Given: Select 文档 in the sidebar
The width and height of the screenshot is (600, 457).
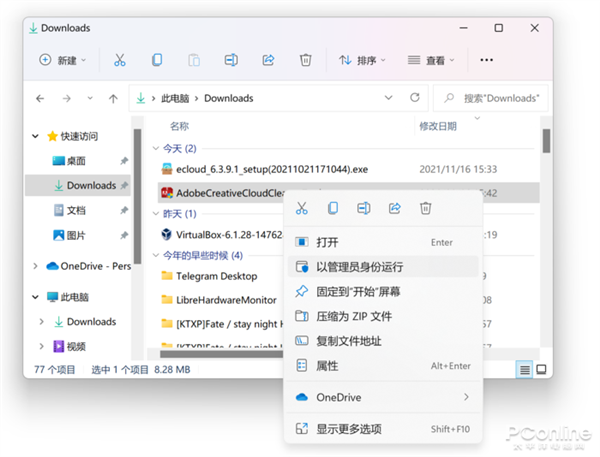Looking at the screenshot, I should click(76, 210).
